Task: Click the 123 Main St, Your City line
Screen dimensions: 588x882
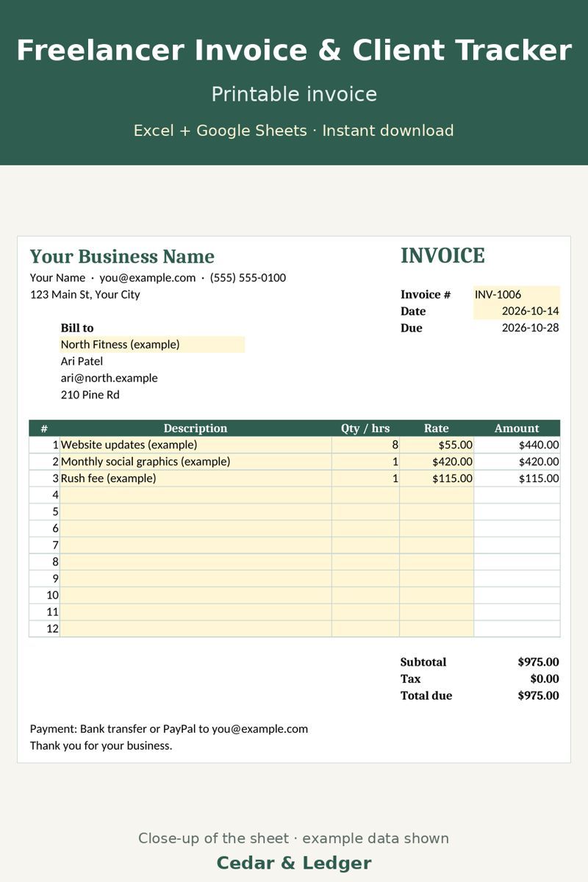Action: coord(85,294)
